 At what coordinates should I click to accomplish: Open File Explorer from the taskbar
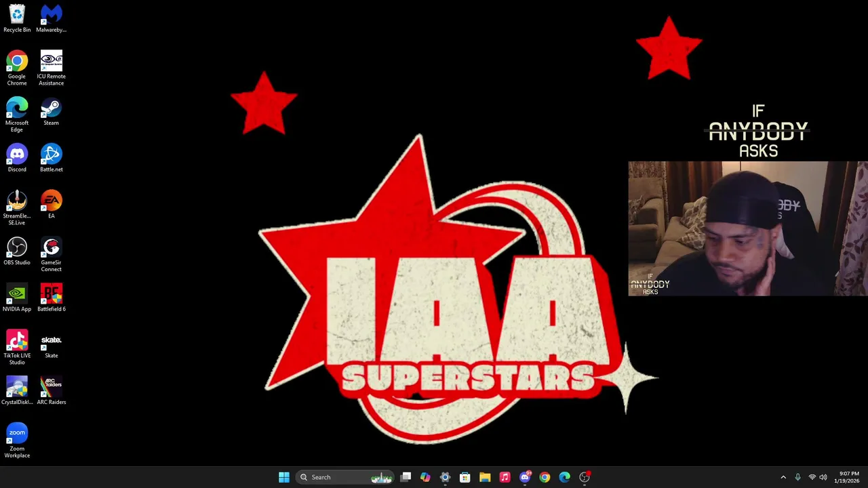[x=485, y=477]
